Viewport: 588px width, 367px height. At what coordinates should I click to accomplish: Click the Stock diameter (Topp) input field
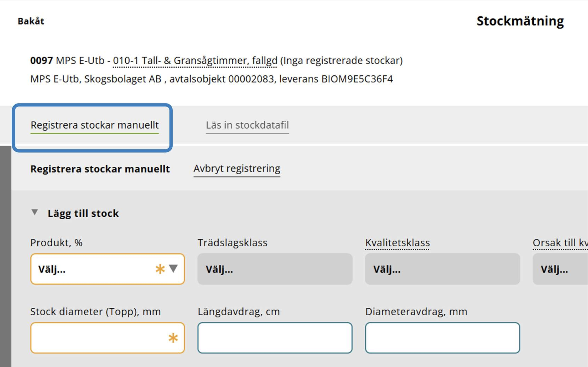tap(98, 338)
